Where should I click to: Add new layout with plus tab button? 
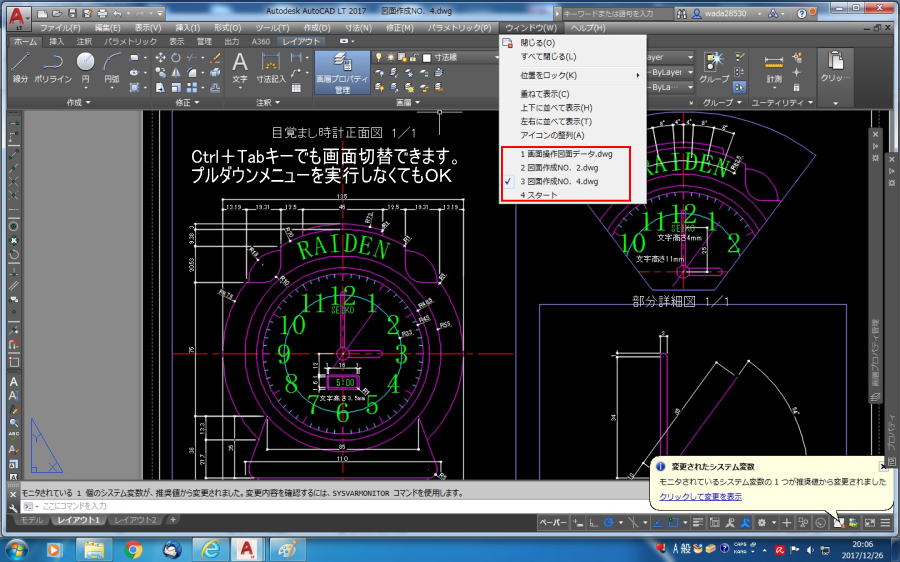click(x=173, y=520)
